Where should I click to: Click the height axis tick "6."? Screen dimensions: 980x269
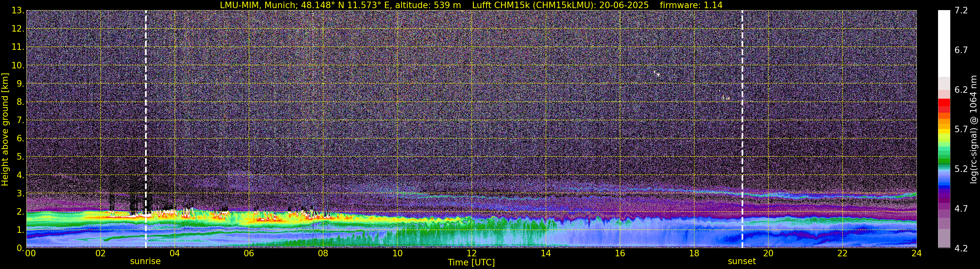20,139
